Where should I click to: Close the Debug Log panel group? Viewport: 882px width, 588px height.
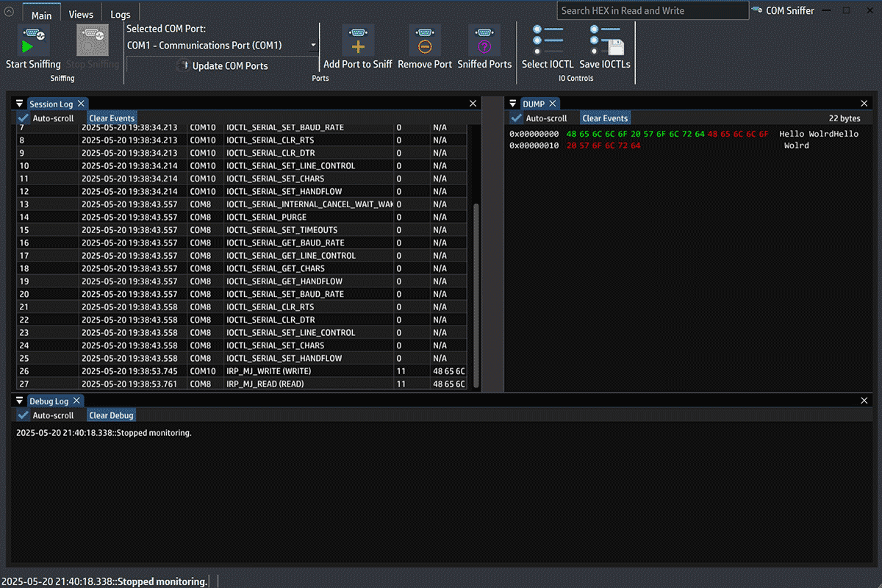864,401
